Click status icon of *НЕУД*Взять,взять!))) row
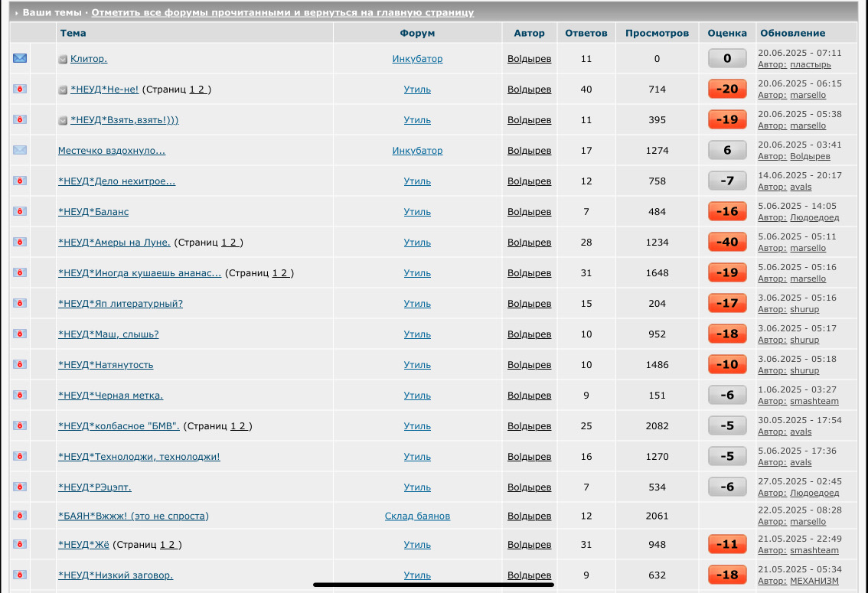Screen dimensions: 868x593 (x=20, y=119)
